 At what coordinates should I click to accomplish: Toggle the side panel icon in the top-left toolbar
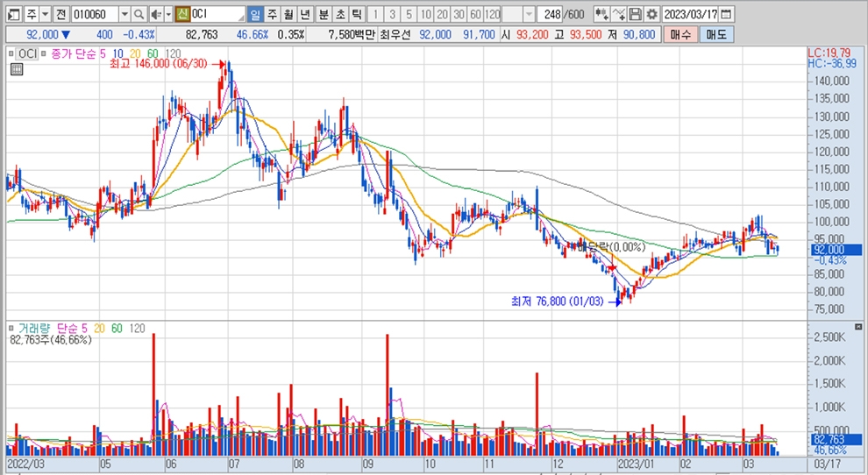coord(14,14)
